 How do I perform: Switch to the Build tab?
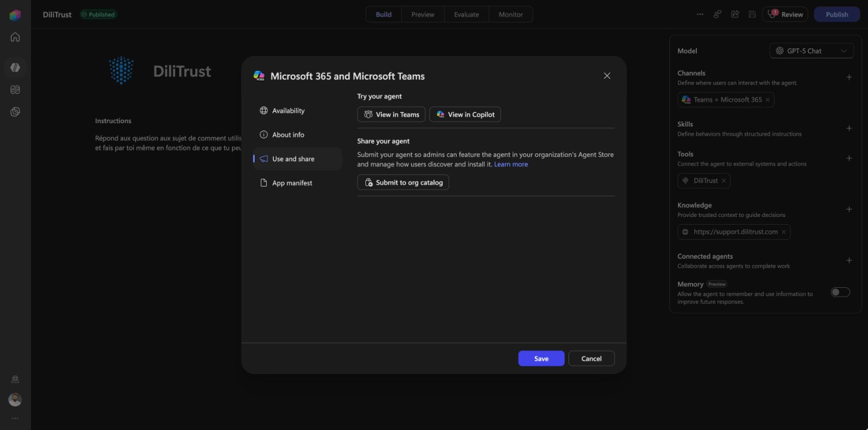[x=384, y=14]
